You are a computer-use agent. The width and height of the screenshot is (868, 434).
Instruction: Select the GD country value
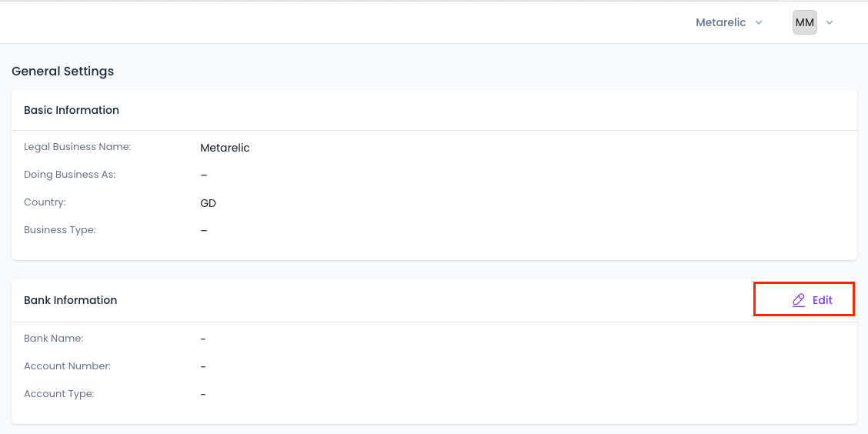(x=208, y=203)
